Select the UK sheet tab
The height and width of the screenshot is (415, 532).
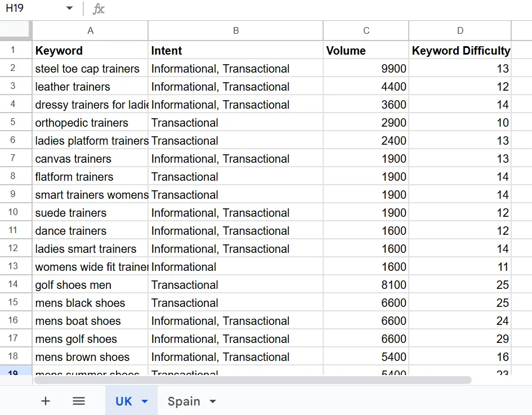[x=123, y=401]
